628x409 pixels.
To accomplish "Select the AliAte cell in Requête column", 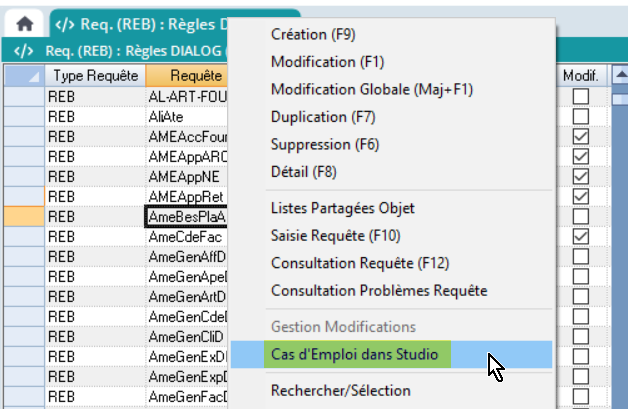I will [x=186, y=116].
